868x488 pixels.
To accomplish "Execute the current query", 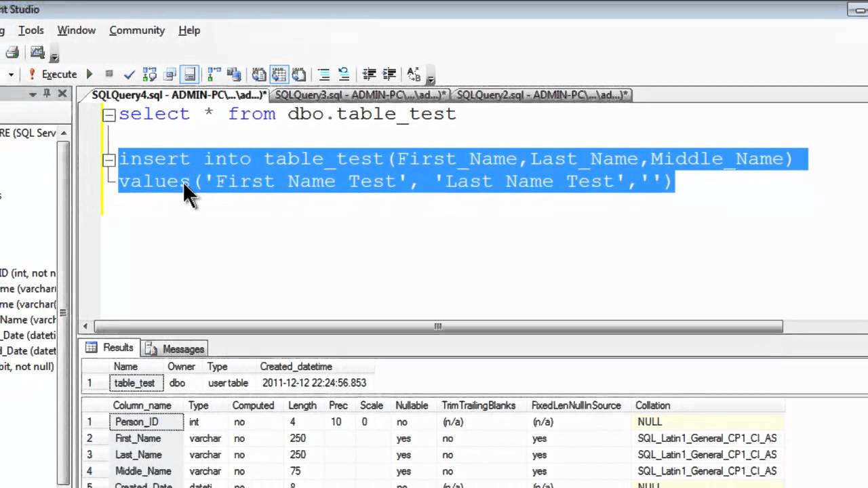I will click(59, 75).
